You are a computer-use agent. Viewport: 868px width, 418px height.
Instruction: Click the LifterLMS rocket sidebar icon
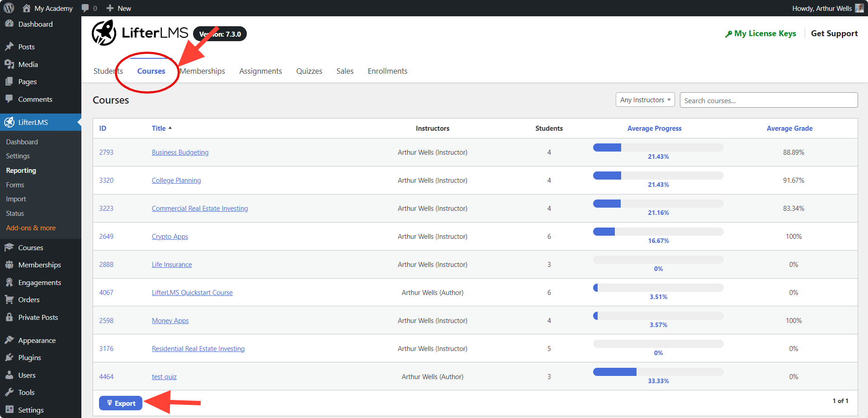(x=9, y=122)
